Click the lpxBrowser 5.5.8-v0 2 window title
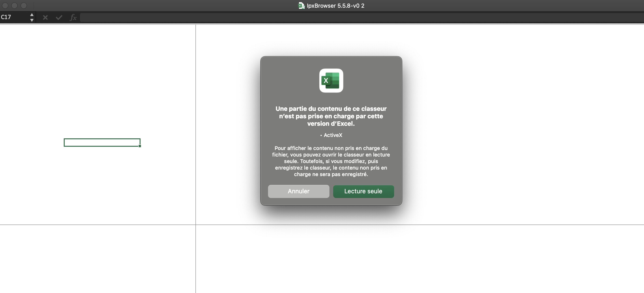The image size is (644, 293). (x=335, y=6)
